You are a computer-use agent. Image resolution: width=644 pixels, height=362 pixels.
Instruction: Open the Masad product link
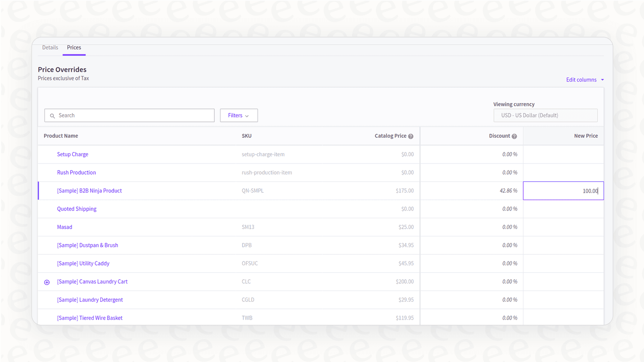64,227
